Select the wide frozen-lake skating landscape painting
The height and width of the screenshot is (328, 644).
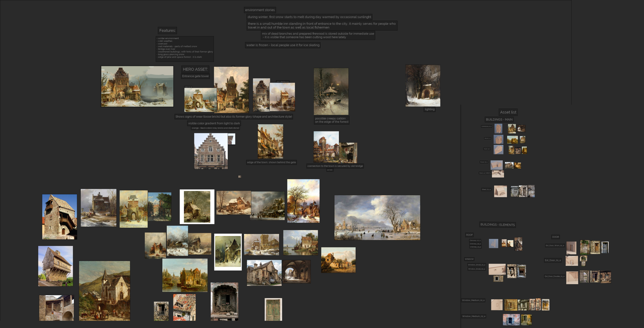377,217
